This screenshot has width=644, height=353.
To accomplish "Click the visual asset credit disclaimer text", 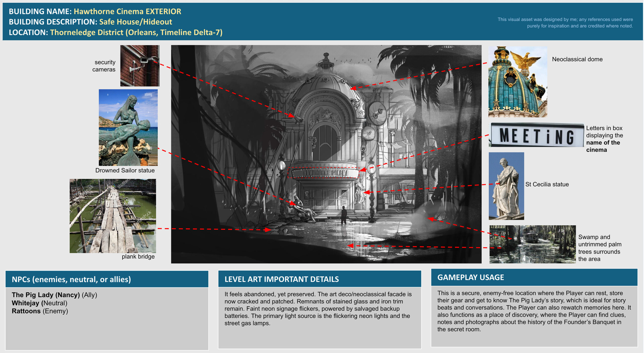I will 565,23.
